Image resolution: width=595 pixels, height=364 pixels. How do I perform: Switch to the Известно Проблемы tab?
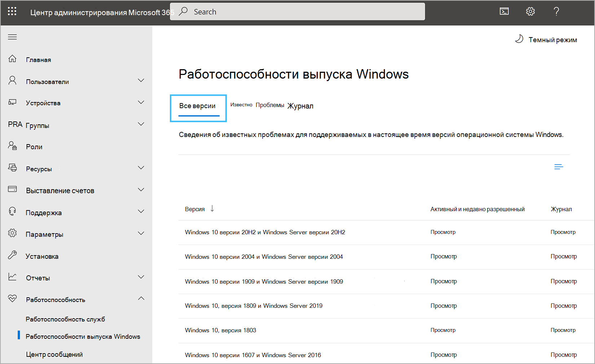click(x=257, y=105)
